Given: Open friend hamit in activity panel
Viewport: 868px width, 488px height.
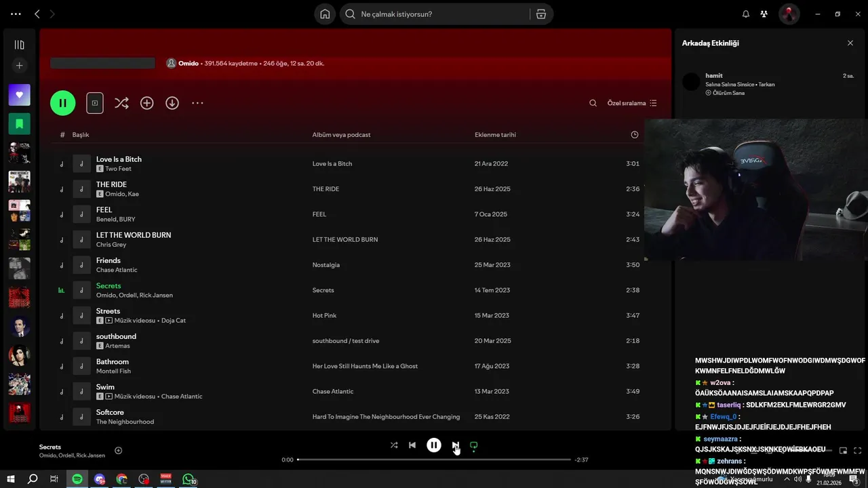Looking at the screenshot, I should (714, 75).
